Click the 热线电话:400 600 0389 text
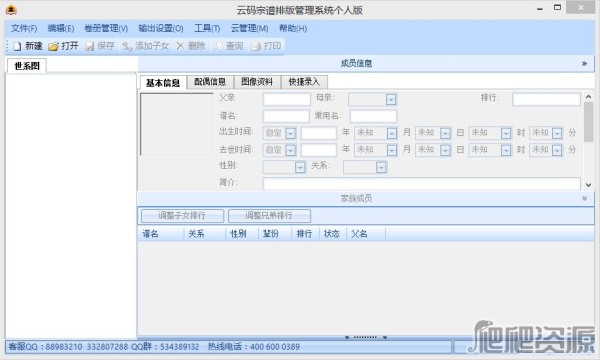 [254, 347]
